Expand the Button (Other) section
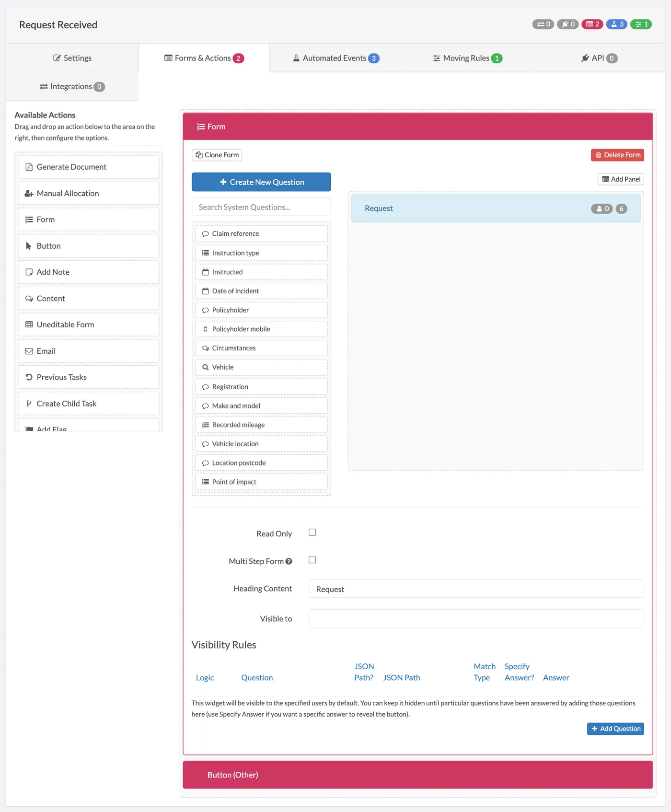 point(418,775)
